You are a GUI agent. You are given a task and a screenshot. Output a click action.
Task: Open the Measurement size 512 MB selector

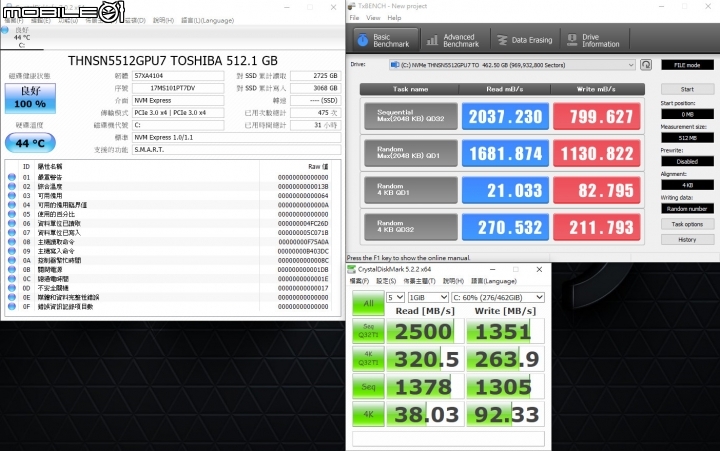[x=687, y=137]
